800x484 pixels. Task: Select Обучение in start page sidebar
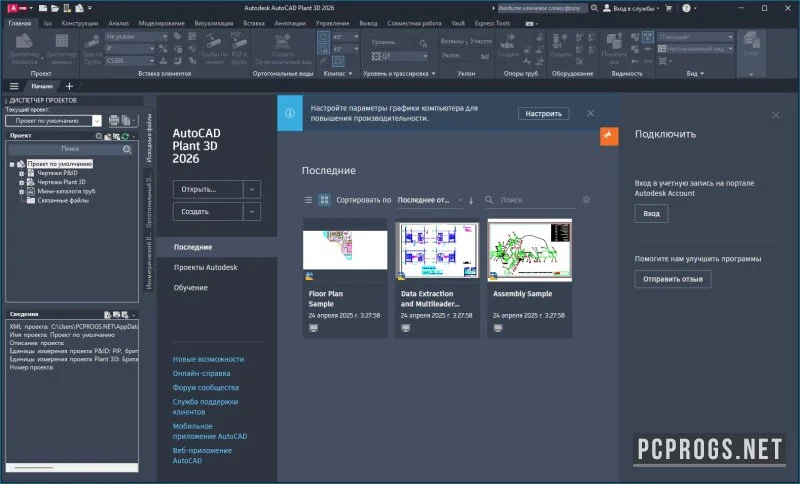coord(190,288)
